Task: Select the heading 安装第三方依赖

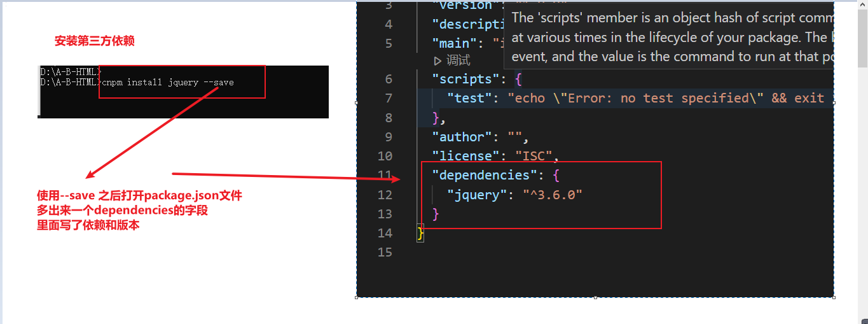Action: [x=95, y=41]
